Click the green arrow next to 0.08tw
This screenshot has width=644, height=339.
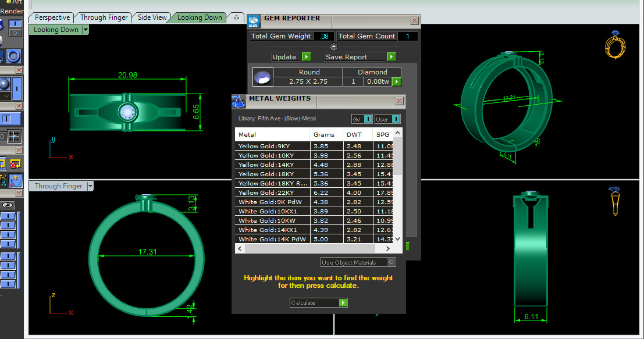click(396, 81)
